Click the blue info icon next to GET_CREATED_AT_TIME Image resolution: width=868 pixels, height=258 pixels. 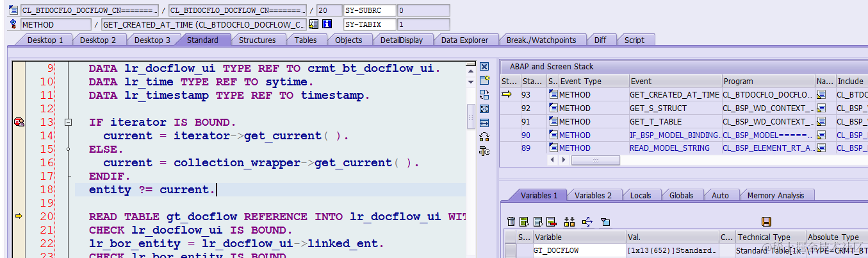pos(327,24)
